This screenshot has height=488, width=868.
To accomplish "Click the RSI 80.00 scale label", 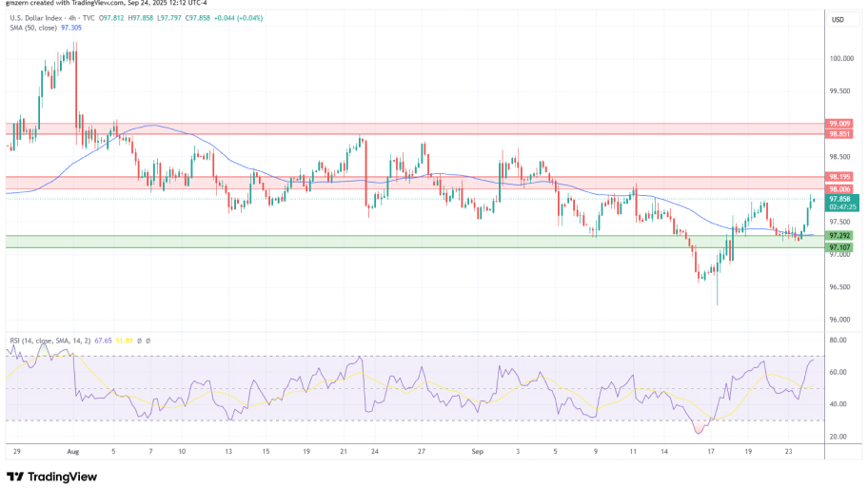I will click(838, 340).
